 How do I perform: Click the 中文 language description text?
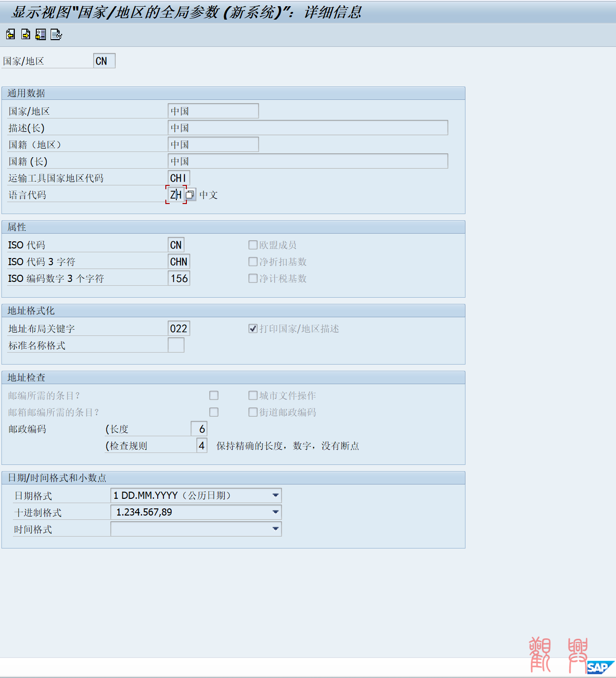tap(208, 195)
